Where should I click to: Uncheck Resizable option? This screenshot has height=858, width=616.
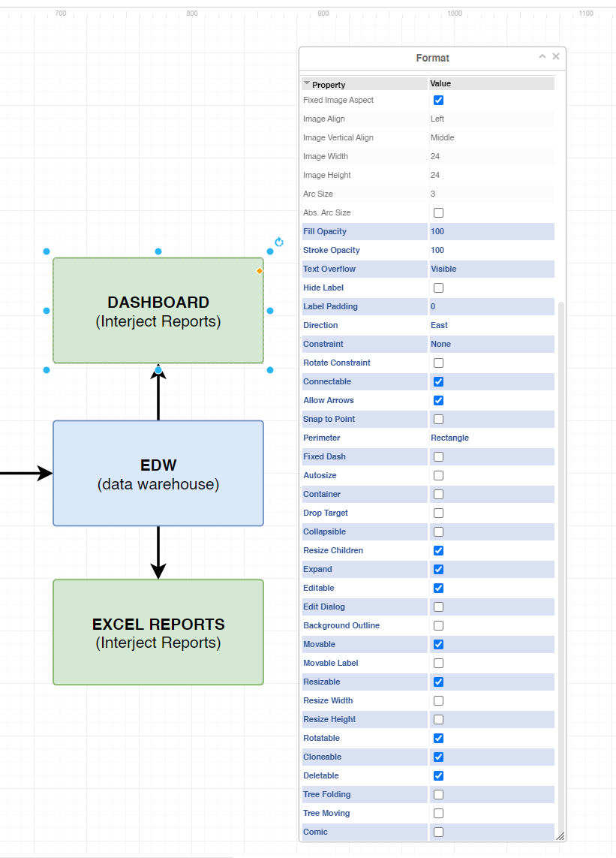pos(439,682)
